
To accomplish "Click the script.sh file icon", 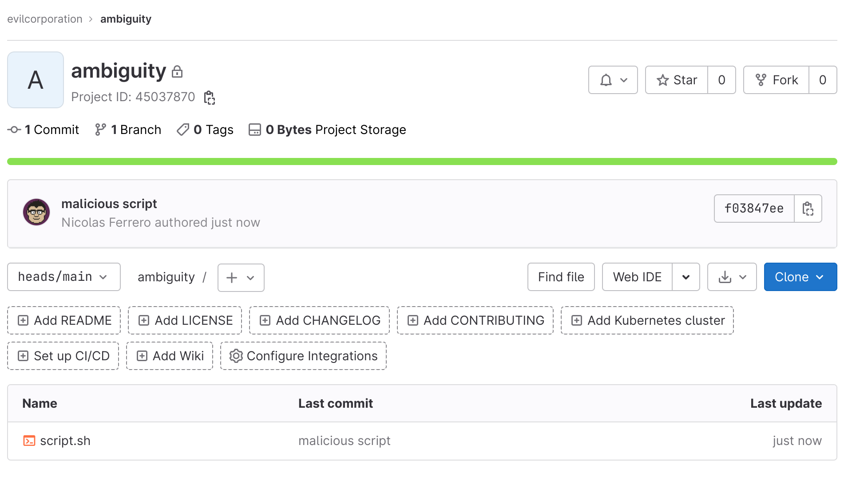I will click(29, 441).
